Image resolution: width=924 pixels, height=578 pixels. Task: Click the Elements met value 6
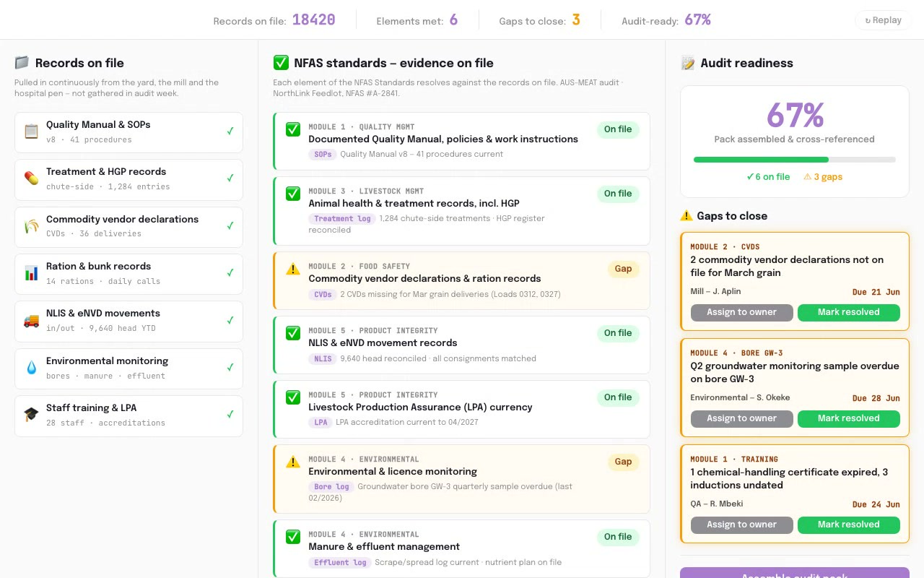click(x=453, y=20)
